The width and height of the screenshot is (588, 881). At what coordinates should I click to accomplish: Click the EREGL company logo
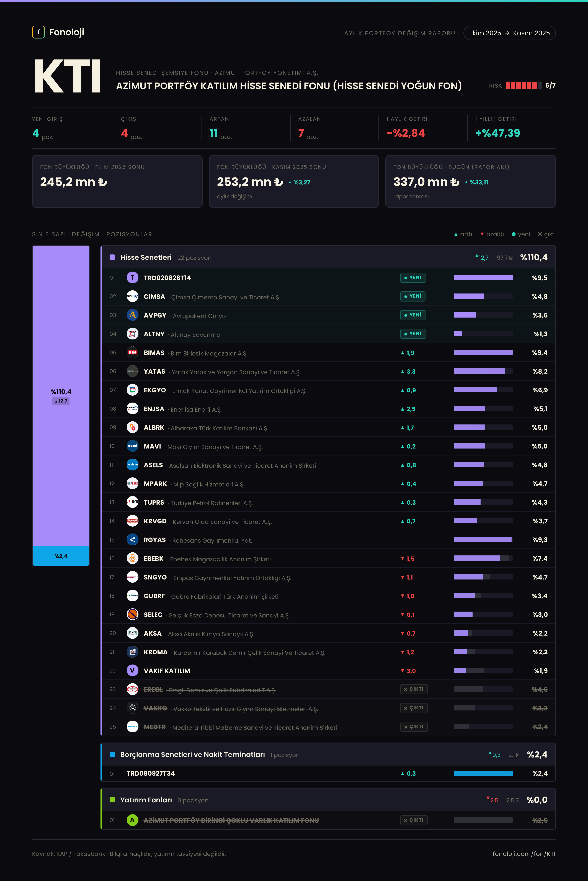point(132,689)
